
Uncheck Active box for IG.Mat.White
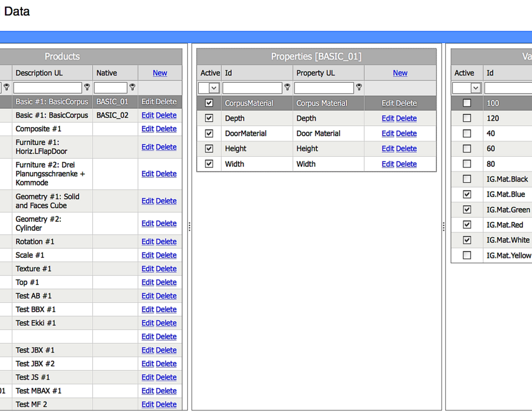point(467,240)
